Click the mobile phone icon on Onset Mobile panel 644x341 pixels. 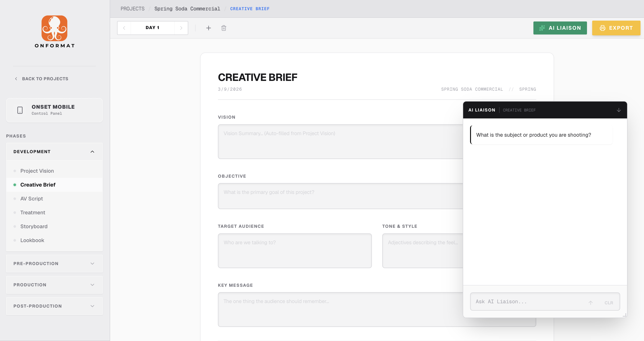[20, 110]
